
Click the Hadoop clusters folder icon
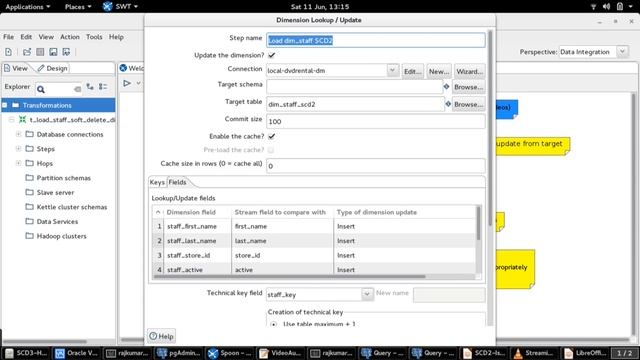29,236
